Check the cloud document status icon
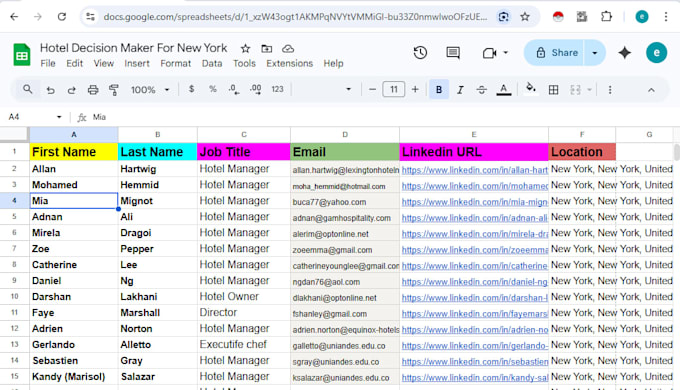 tap(288, 48)
